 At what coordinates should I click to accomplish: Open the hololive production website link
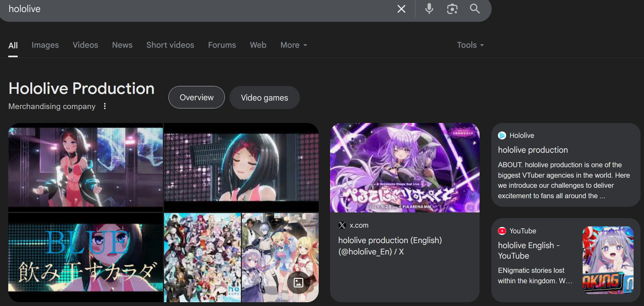(x=533, y=150)
